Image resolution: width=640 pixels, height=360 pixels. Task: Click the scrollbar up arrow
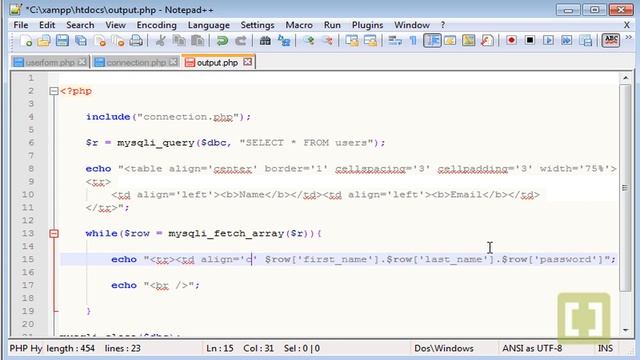tap(625, 78)
